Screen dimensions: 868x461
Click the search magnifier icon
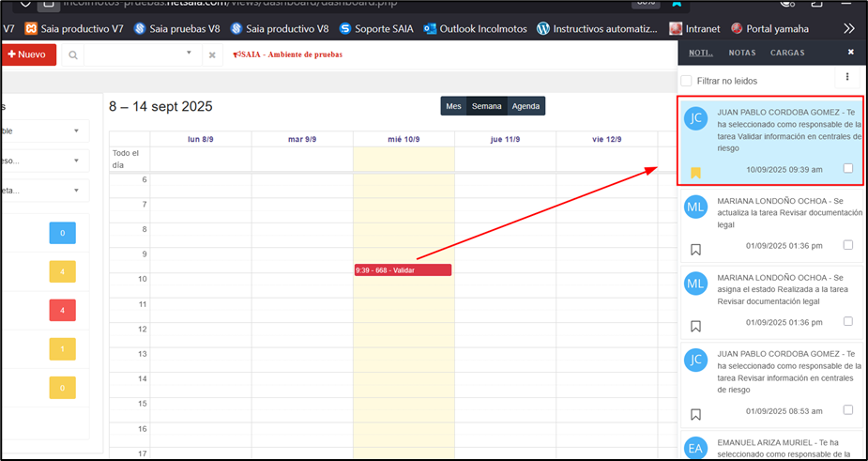(72, 55)
